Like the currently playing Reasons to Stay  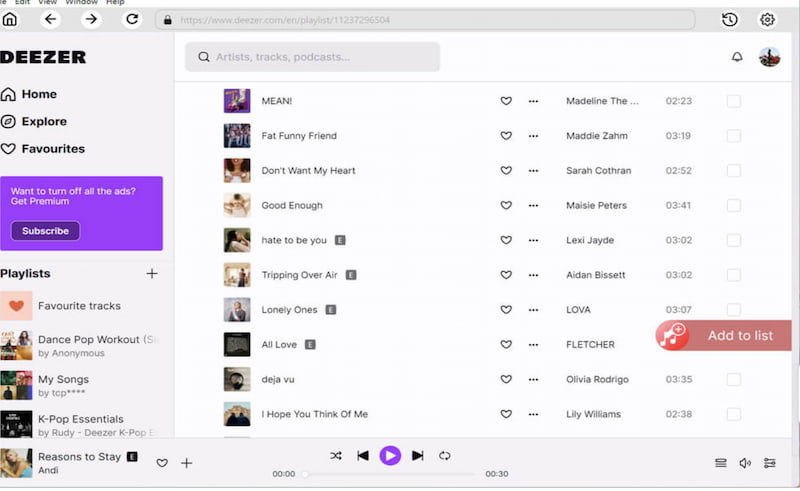[x=162, y=463]
